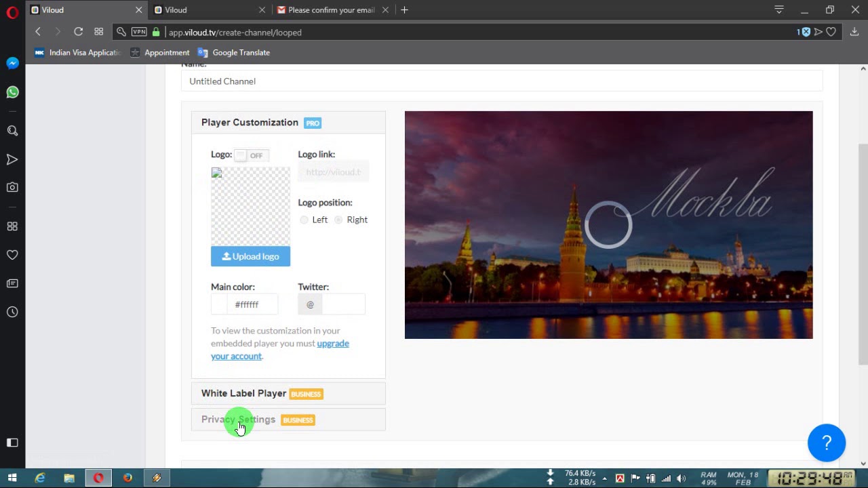Open the browser downloads icon
Screen dimensions: 868x488
(854, 32)
